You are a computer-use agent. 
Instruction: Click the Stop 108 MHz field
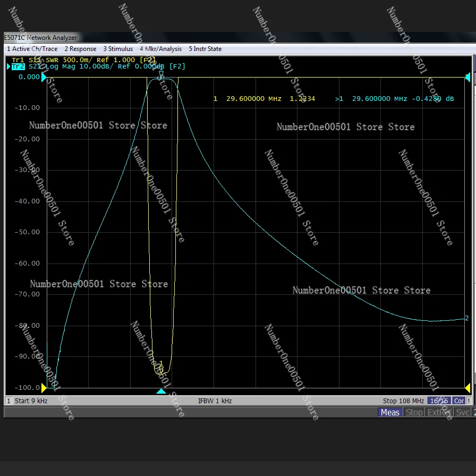[x=403, y=401]
